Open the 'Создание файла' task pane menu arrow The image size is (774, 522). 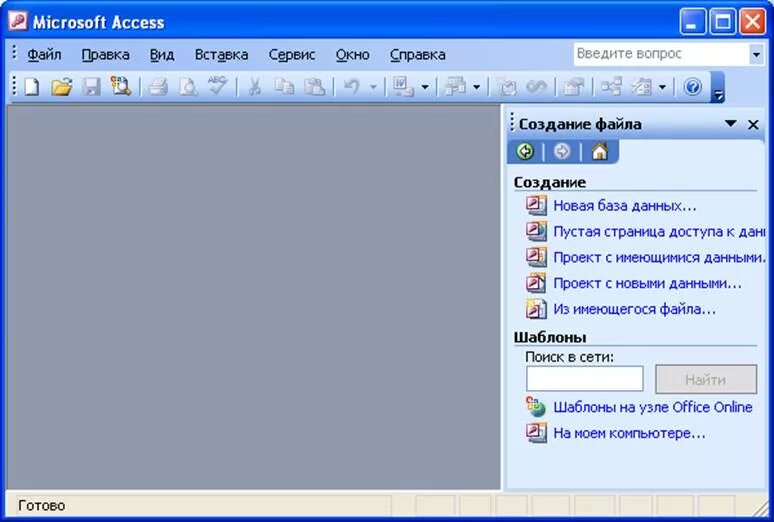731,123
